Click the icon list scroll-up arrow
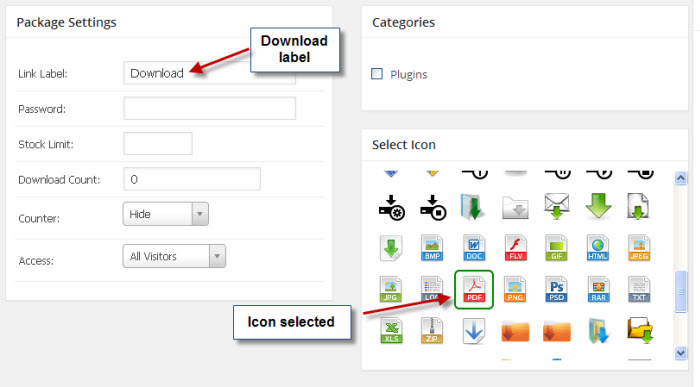The width and height of the screenshot is (700, 387). [x=680, y=178]
